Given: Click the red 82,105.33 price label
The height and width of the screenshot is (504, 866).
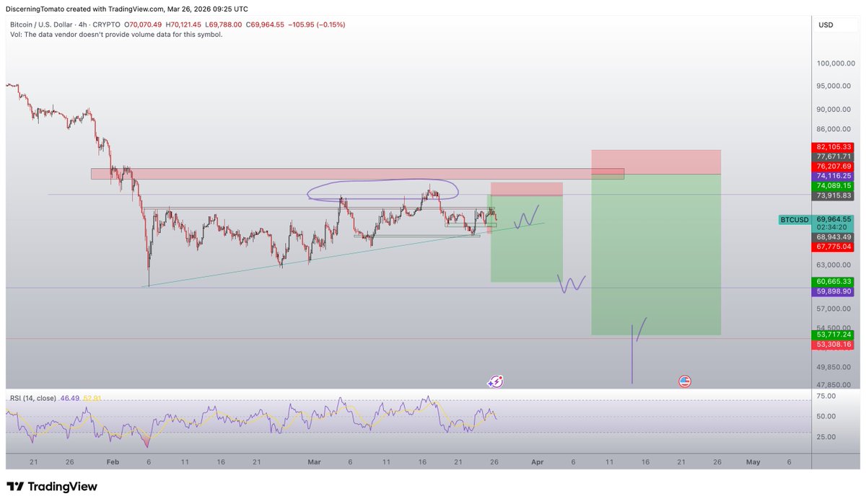Looking at the screenshot, I should (834, 146).
